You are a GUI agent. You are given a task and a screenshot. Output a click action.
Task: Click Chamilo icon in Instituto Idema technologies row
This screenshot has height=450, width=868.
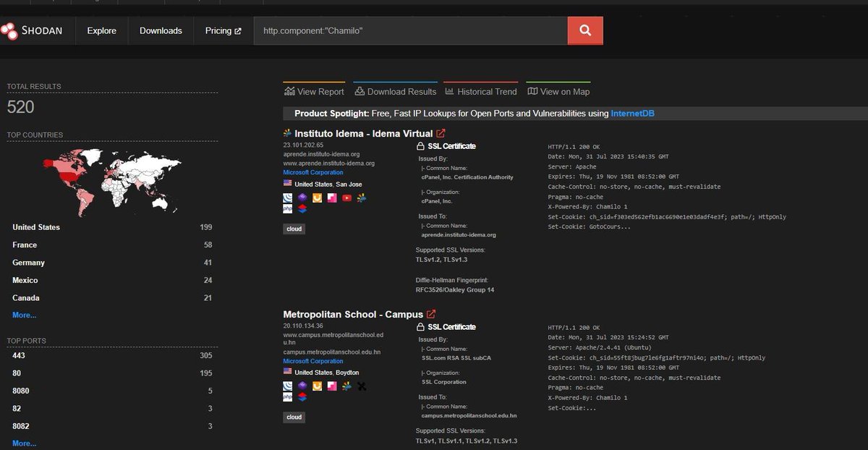point(362,198)
